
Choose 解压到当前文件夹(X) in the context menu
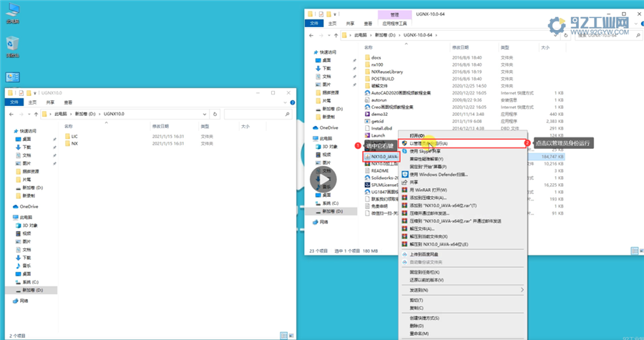[429, 236]
